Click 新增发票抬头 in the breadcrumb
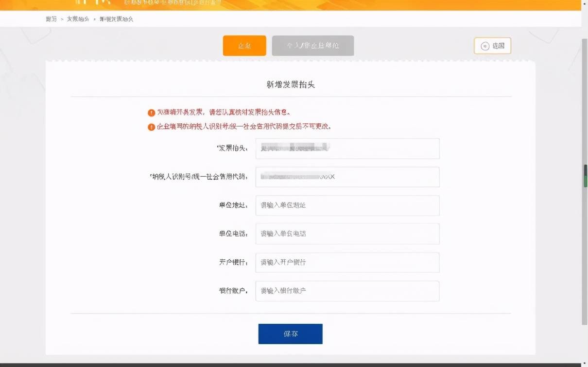The width and height of the screenshot is (588, 367). tap(116, 19)
